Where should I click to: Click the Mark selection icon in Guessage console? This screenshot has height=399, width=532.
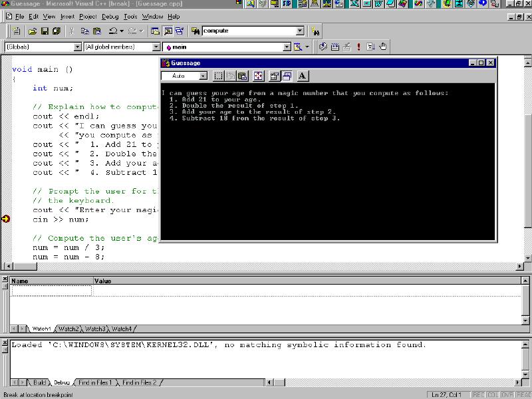click(218, 76)
